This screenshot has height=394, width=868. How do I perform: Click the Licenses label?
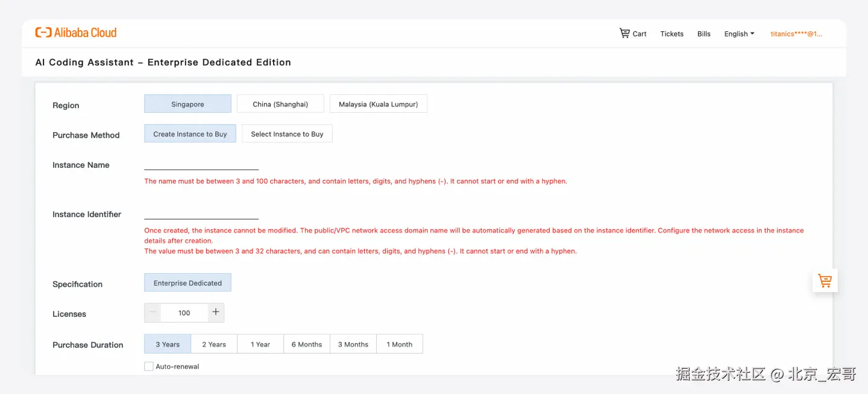click(69, 314)
